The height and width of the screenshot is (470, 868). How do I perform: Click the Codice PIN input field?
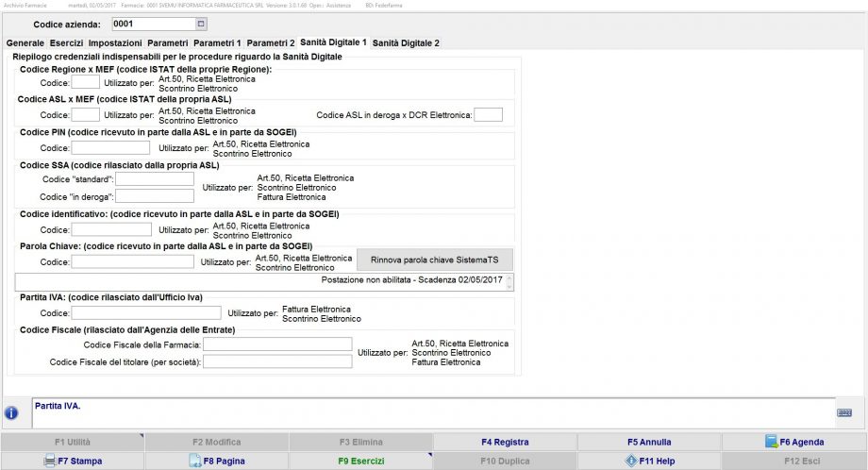[110, 147]
